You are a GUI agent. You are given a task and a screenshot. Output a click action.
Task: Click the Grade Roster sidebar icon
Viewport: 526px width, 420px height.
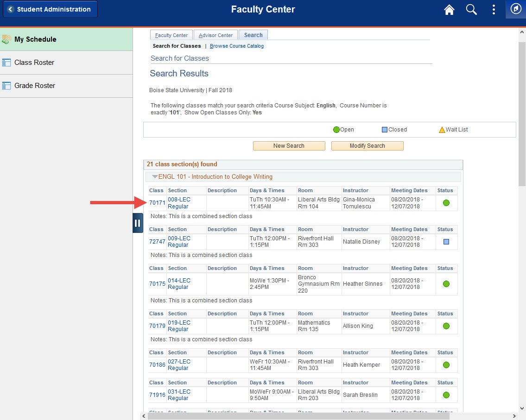(x=6, y=86)
